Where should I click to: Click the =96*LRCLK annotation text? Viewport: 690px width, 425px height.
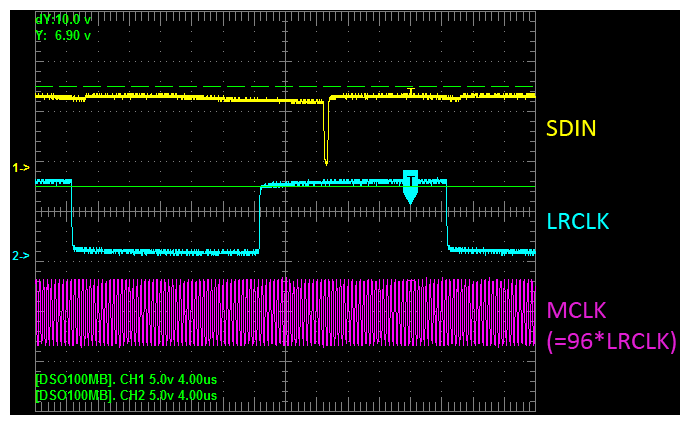coord(611,341)
